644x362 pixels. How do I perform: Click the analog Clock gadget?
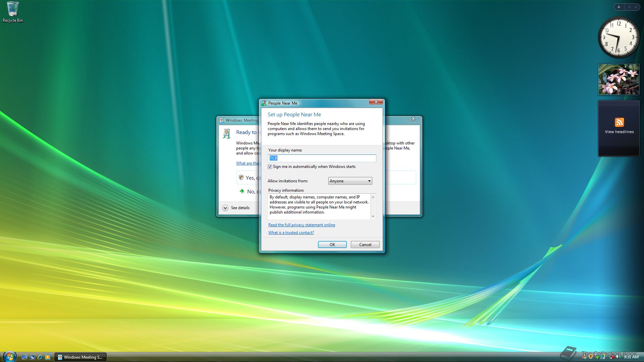(x=619, y=37)
